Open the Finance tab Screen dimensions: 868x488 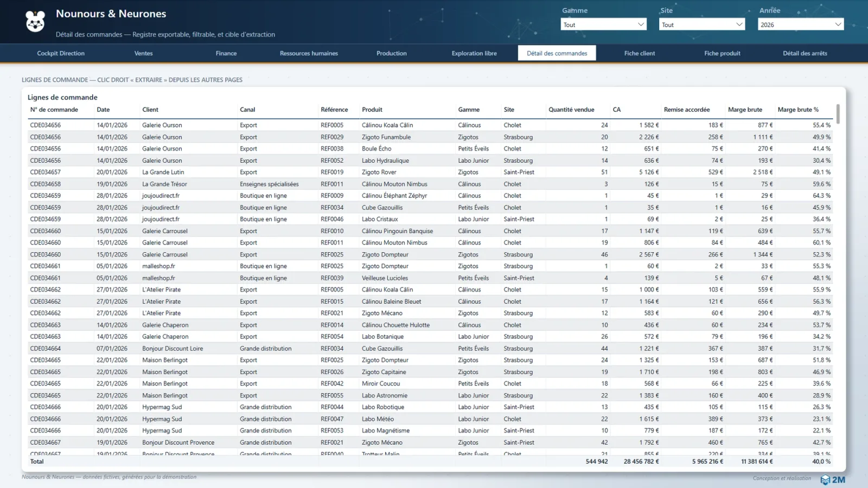coord(226,53)
